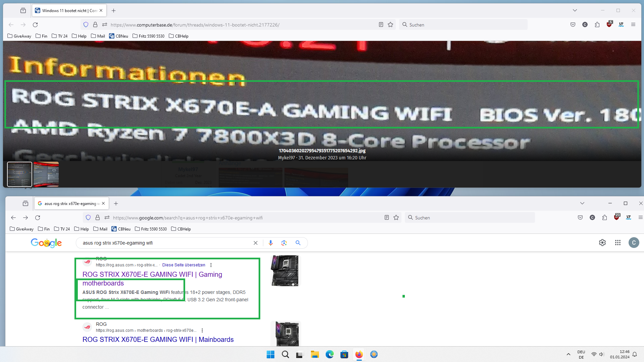Click Diese Seite übersetzen link
644x362 pixels.
coord(184,265)
